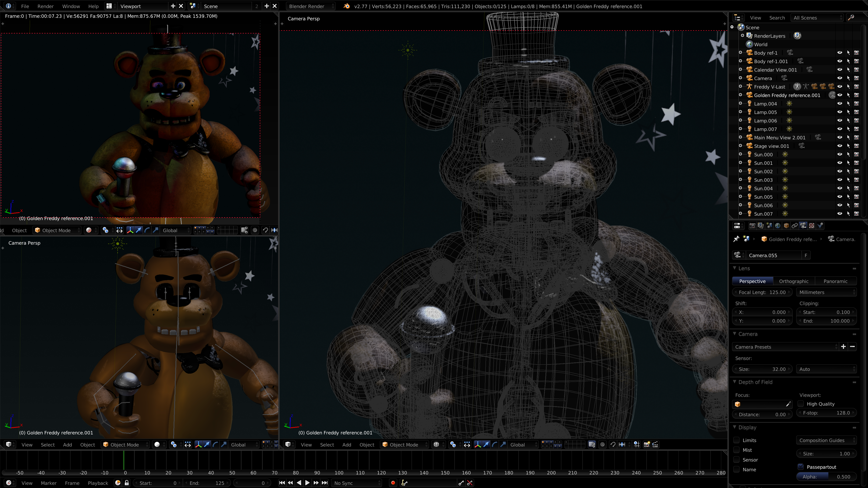This screenshot has width=868, height=488.
Task: Collapse the Depth of Field panel
Action: pyautogui.click(x=734, y=382)
